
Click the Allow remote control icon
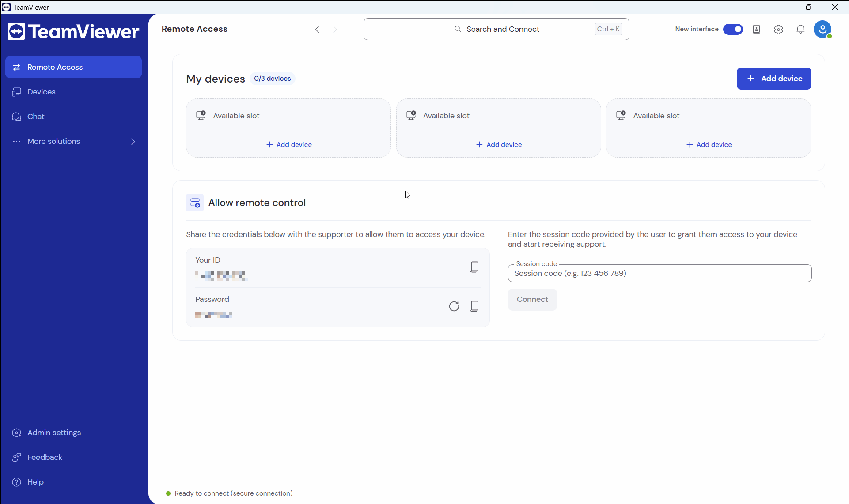[195, 203]
